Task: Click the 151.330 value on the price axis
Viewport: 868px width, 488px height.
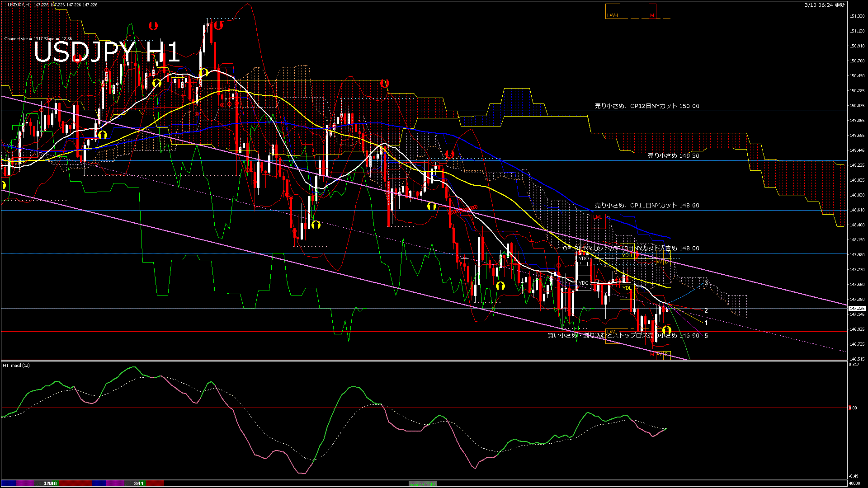Action: (857, 16)
